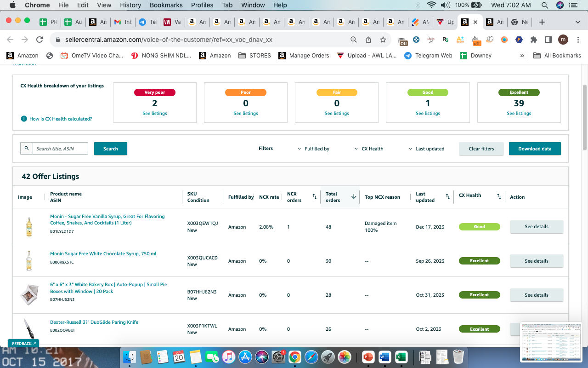Click the info icon beside How is CX Health calculated
The width and height of the screenshot is (588, 368).
pos(24,119)
